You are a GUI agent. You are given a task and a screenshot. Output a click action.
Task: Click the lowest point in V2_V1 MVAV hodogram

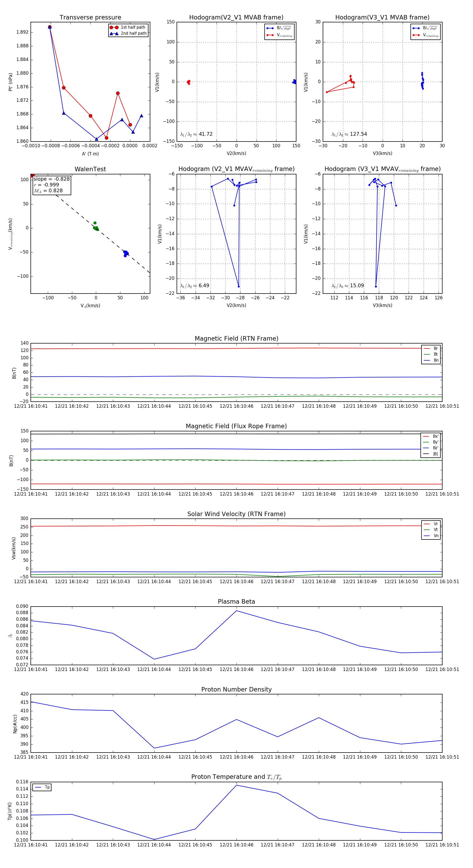[x=239, y=287]
